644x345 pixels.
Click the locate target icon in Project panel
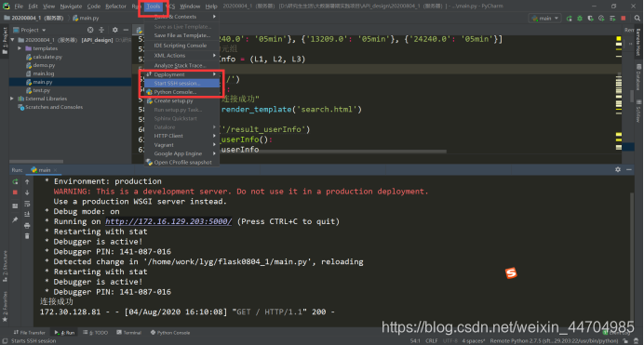90,30
